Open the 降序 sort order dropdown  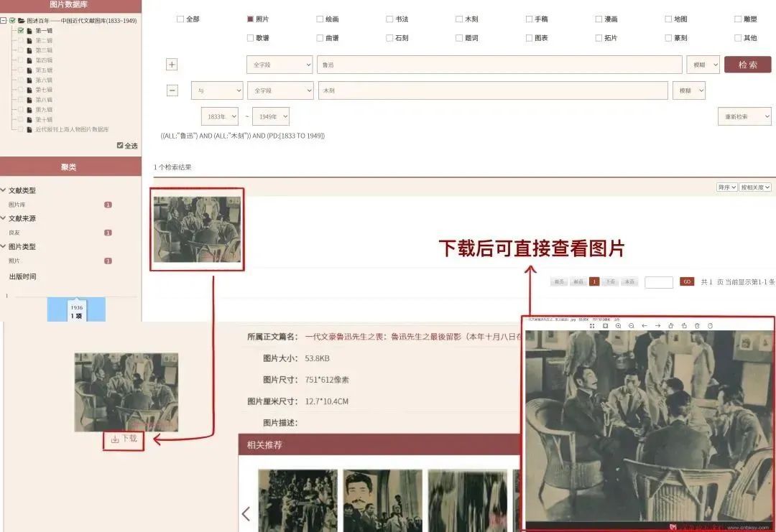pyautogui.click(x=726, y=187)
